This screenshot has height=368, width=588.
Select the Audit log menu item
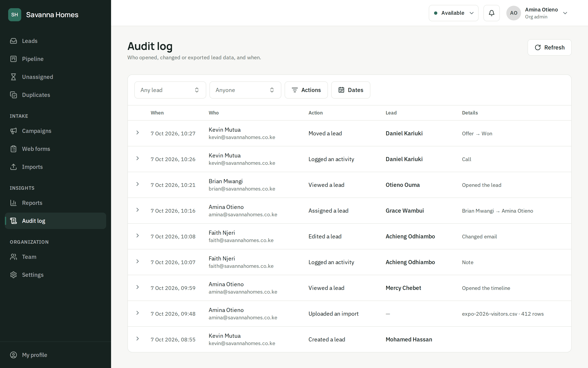[55, 221]
